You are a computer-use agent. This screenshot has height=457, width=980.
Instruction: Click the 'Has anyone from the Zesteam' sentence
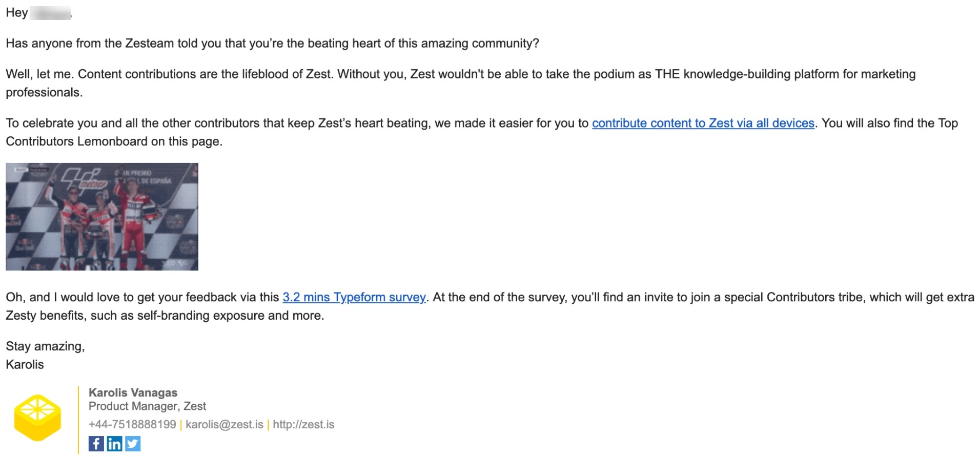click(x=272, y=44)
